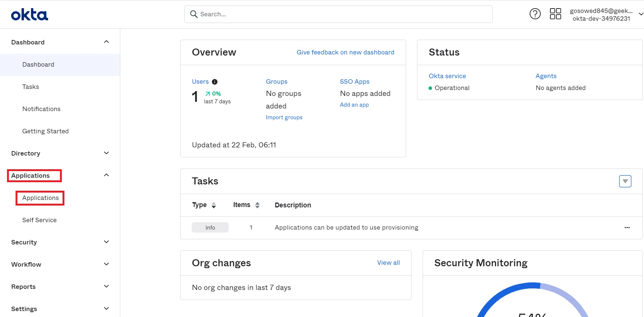Expand the Workflow sidebar section
The width and height of the screenshot is (644, 317).
tap(106, 264)
